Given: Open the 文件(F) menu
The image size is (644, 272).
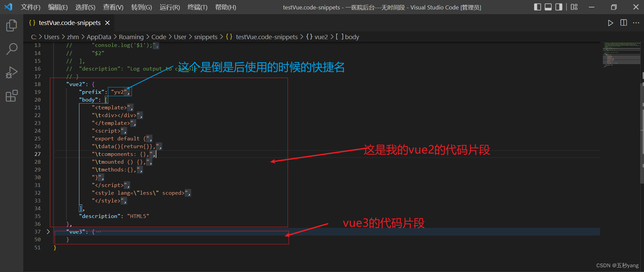Looking at the screenshot, I should pyautogui.click(x=30, y=7).
